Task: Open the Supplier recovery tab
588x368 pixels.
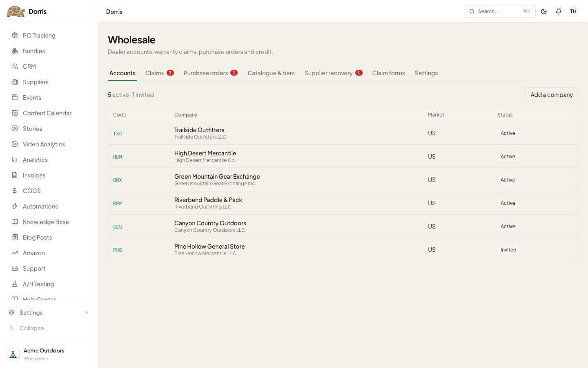Action: point(333,73)
